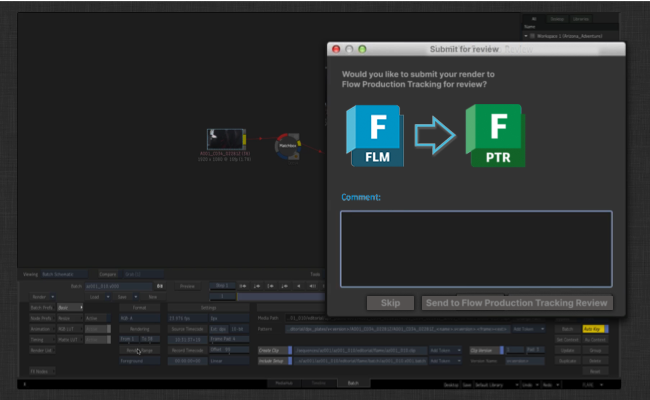
Task: Select the Matchbox node in the schematic
Action: [x=288, y=146]
